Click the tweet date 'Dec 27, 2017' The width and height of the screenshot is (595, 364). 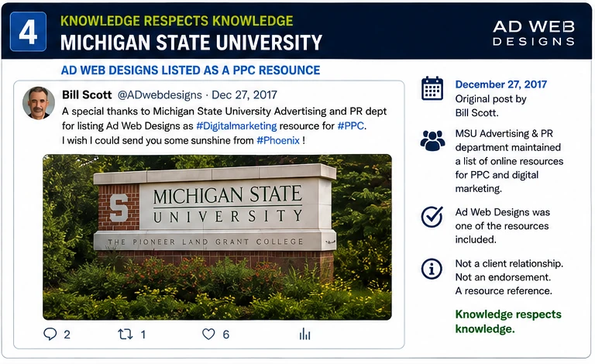click(244, 94)
